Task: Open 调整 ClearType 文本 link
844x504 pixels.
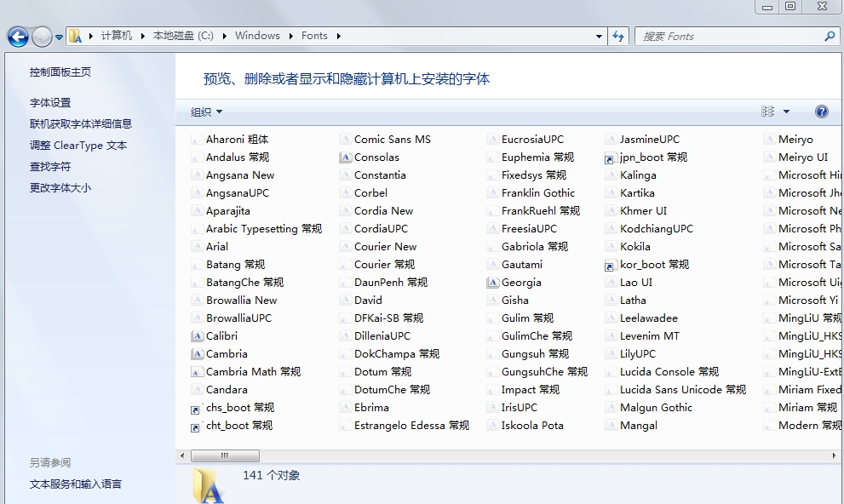Action: pyautogui.click(x=78, y=146)
